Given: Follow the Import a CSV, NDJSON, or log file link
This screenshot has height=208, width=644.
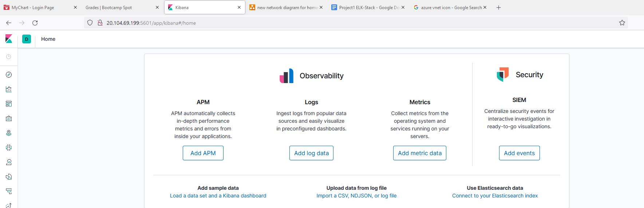Looking at the screenshot, I should (x=356, y=196).
